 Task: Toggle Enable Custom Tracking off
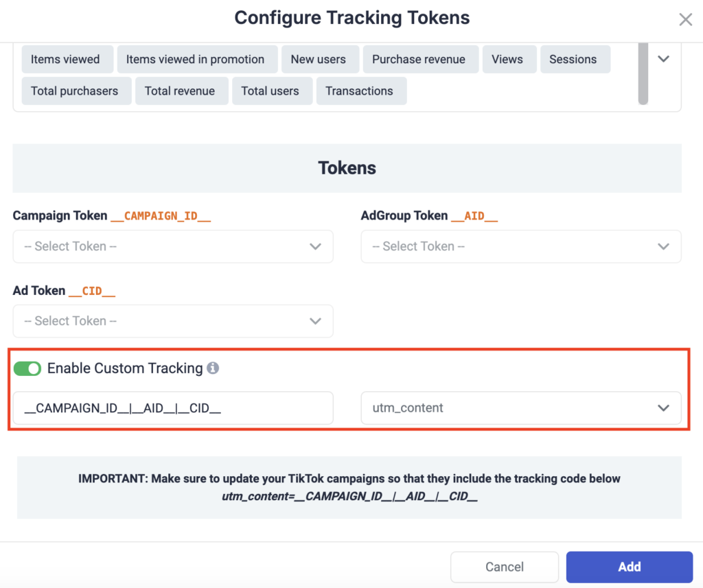[27, 368]
